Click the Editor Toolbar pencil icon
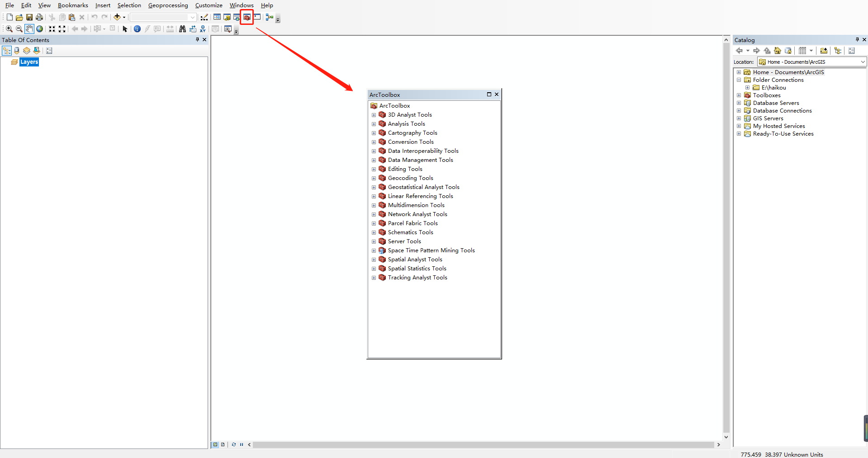Image resolution: width=868 pixels, height=458 pixels. (x=204, y=17)
